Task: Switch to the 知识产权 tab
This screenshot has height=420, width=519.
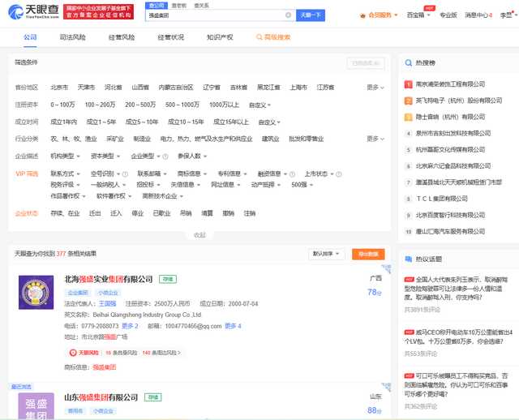Action: (x=220, y=37)
